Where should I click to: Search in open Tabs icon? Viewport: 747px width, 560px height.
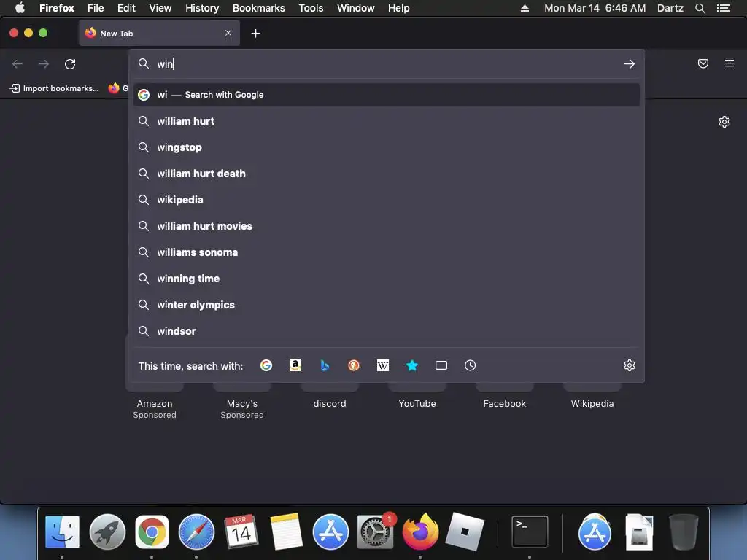coord(441,365)
